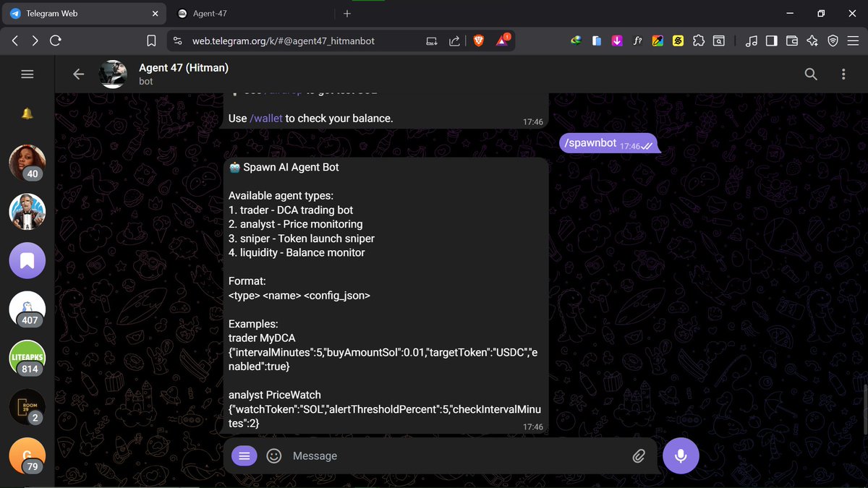Open the color picker eyedropper extension
The height and width of the screenshot is (488, 868).
click(658, 41)
